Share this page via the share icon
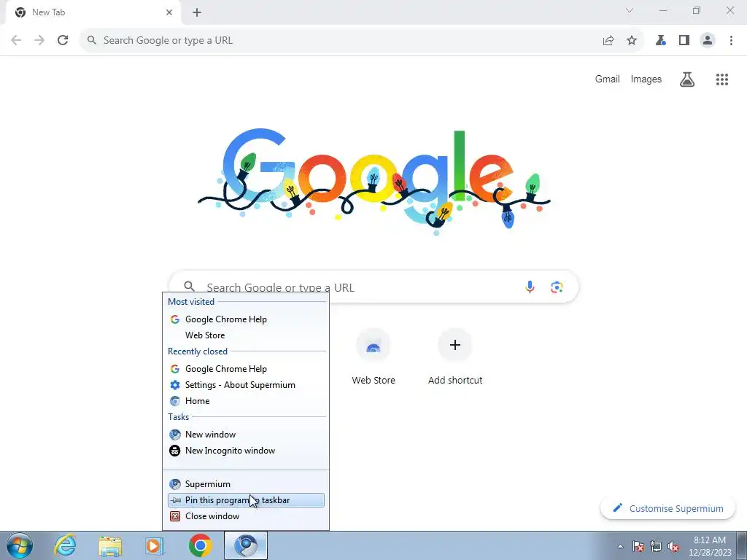The image size is (747, 560). [608, 41]
